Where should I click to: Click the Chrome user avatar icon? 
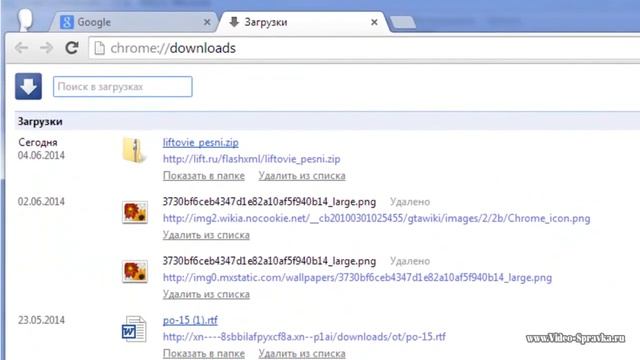[x=25, y=19]
